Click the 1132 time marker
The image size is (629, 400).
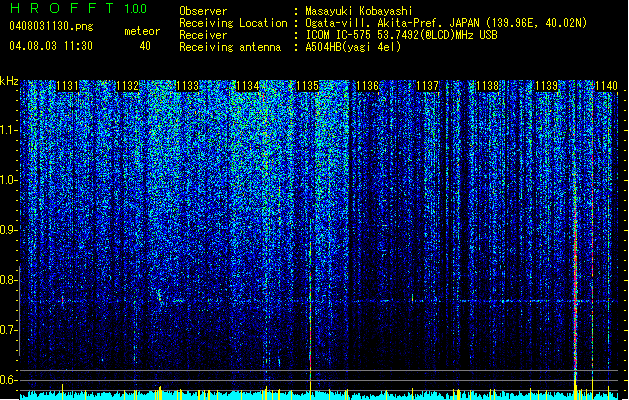[127, 86]
